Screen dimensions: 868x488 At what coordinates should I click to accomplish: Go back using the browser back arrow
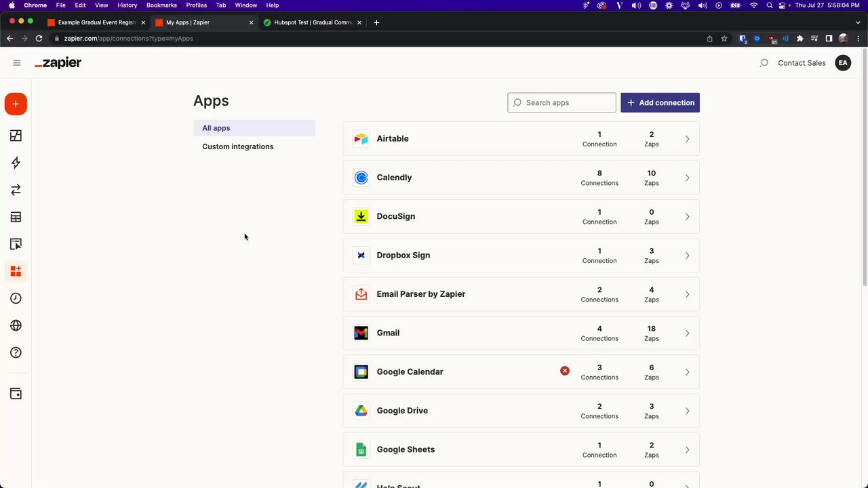point(9,39)
